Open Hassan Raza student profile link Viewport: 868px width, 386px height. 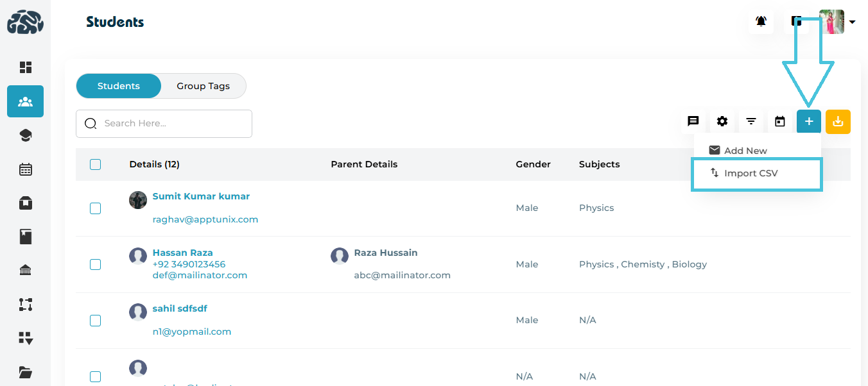tap(182, 253)
